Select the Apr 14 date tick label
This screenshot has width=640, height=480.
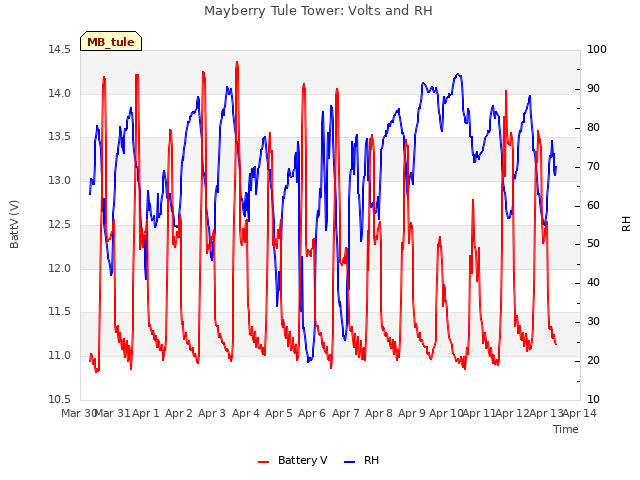click(580, 413)
